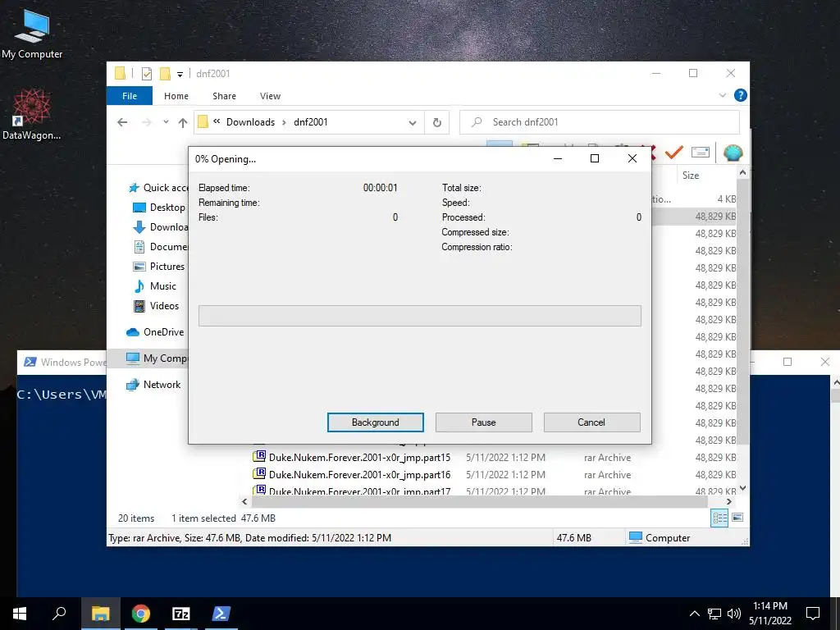Open the taskbar clock and date

click(x=769, y=614)
